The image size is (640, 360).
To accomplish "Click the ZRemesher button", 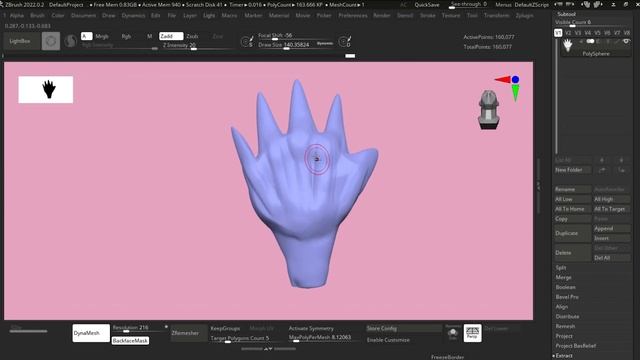I will pos(189,333).
